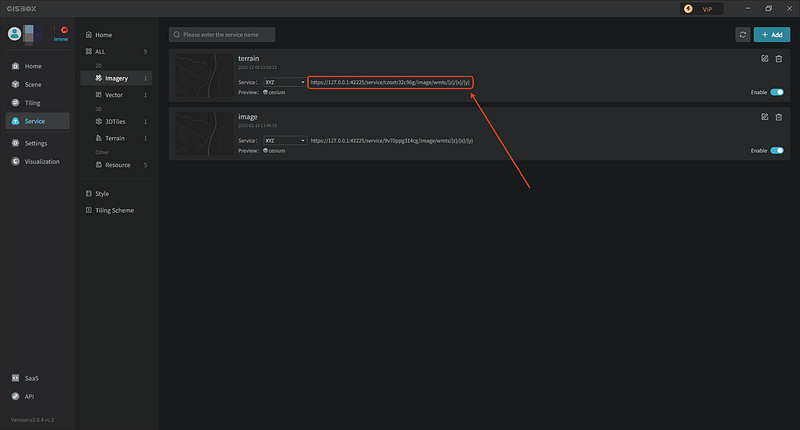Open XYZ service type dropdown for terrain
Viewport: 800px width, 430px height.
(x=285, y=82)
